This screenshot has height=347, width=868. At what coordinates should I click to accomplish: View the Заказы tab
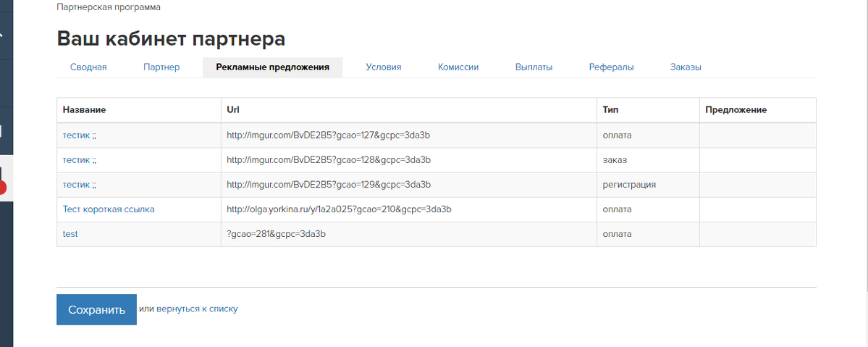[x=686, y=67]
